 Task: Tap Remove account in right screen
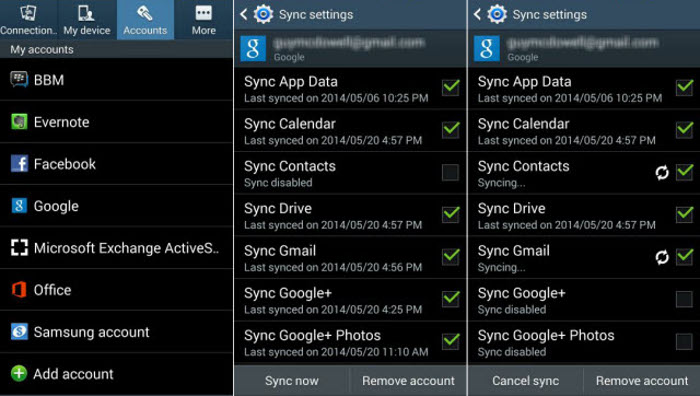tap(642, 381)
